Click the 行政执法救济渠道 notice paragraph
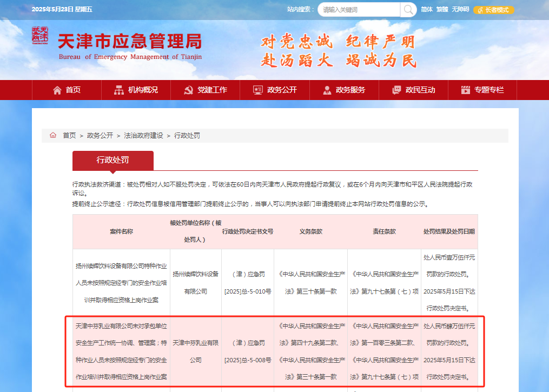Screen dimensions: 549x392 (x=273, y=189)
